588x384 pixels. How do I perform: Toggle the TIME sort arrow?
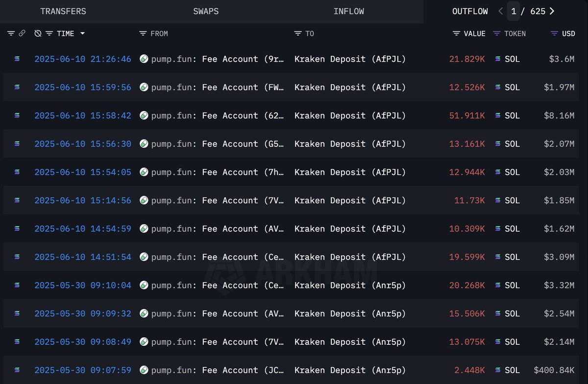pos(82,33)
